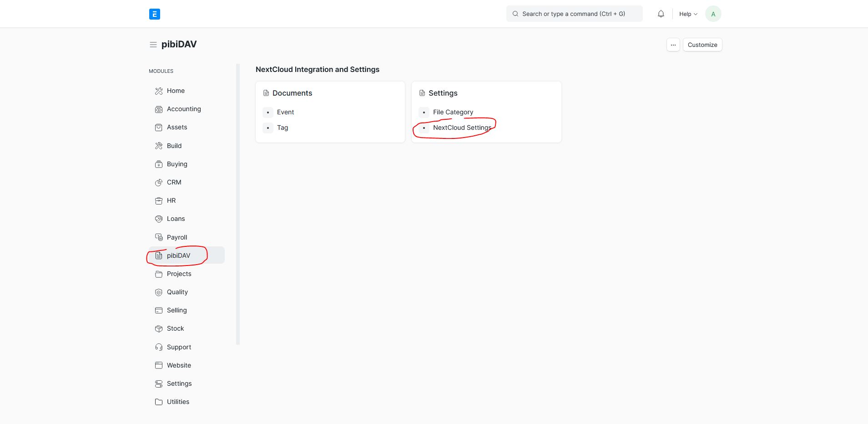868x424 pixels.
Task: Open the notifications bell
Action: pyautogui.click(x=661, y=14)
